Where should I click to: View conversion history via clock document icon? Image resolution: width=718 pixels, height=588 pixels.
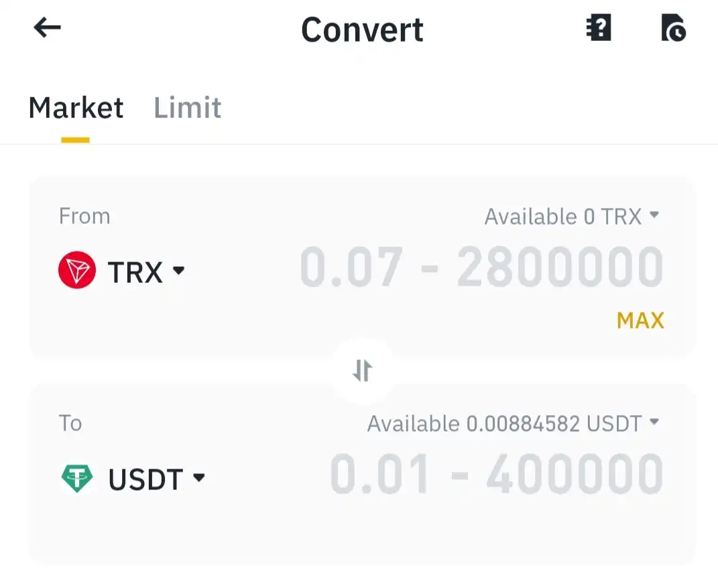click(x=674, y=27)
